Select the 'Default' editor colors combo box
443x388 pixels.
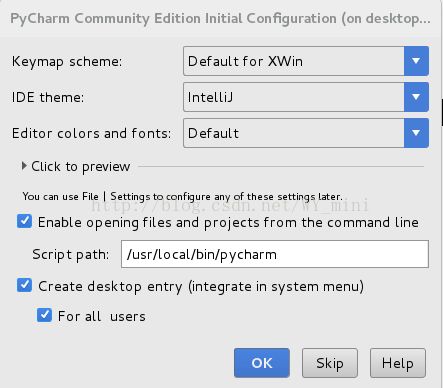click(306, 133)
